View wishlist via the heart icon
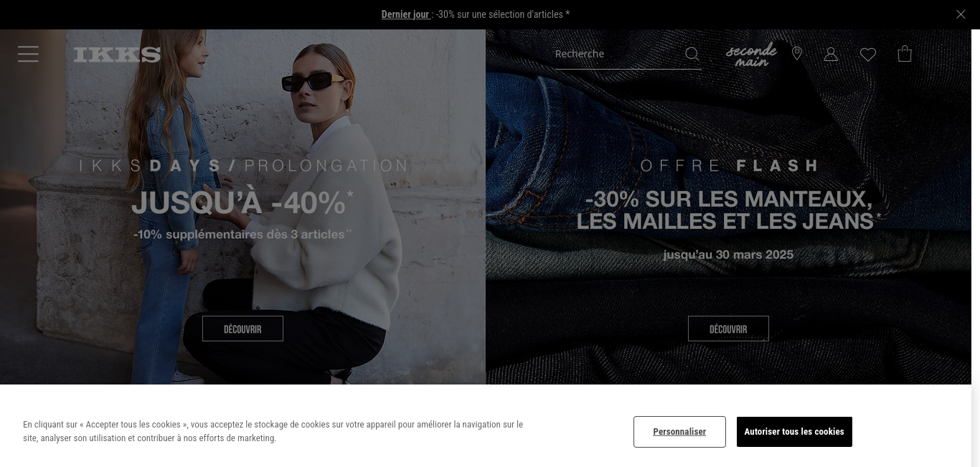 point(868,55)
